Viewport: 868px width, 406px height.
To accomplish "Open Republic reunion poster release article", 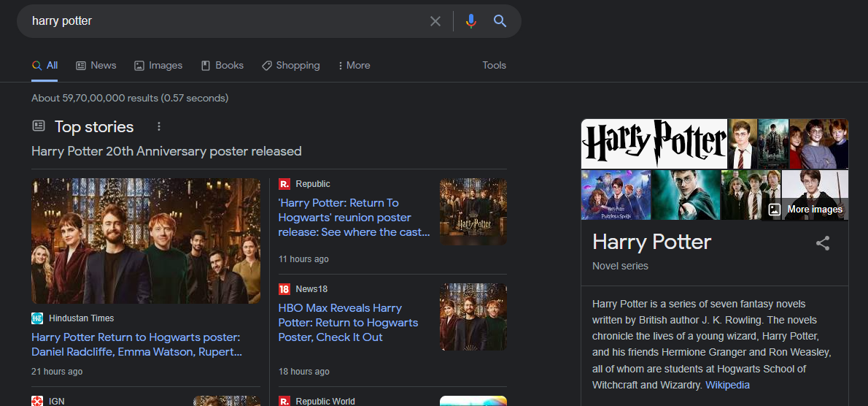I will click(x=354, y=218).
